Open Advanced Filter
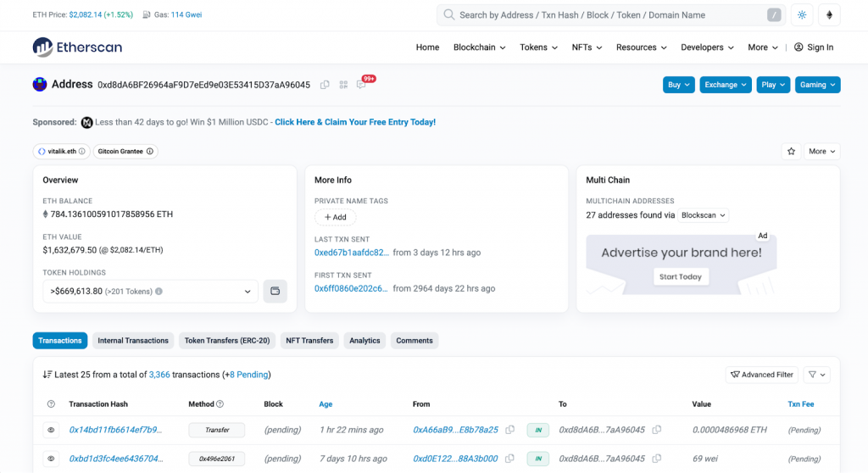The width and height of the screenshot is (868, 473). coord(762,375)
